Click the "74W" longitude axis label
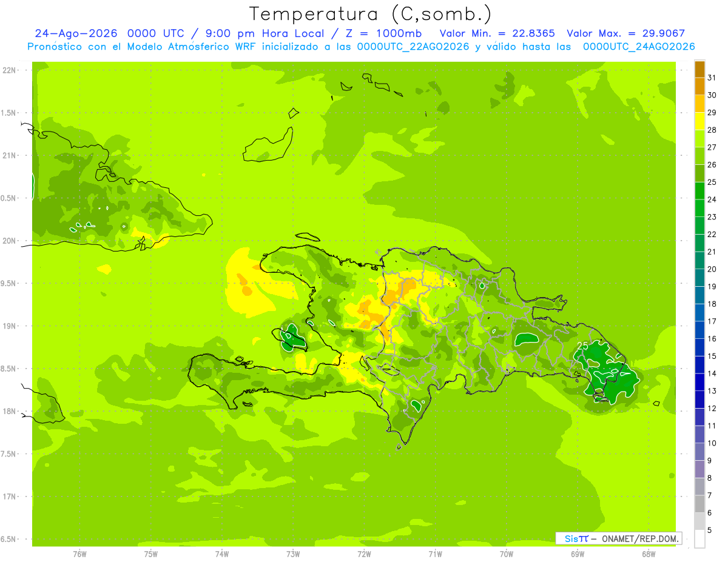 tap(222, 554)
